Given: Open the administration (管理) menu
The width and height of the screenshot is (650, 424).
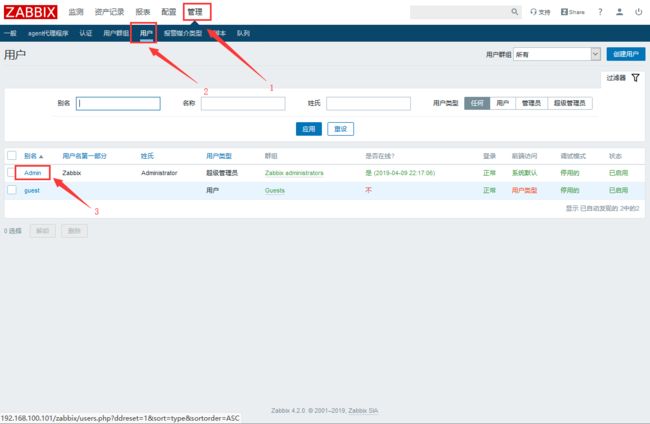Looking at the screenshot, I should pos(195,12).
